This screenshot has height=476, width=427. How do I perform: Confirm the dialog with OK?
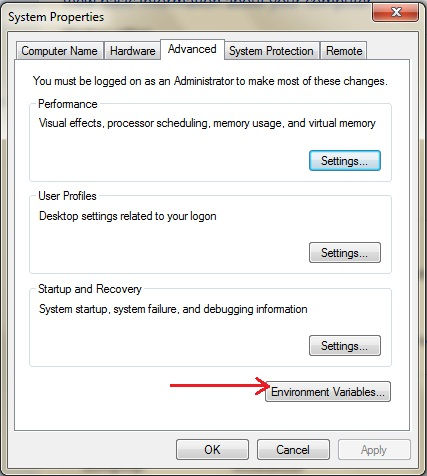point(212,450)
